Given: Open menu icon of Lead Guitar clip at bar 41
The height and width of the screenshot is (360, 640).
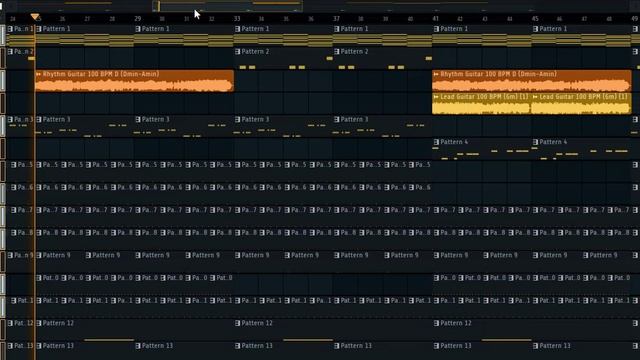Looking at the screenshot, I should pos(436,97).
